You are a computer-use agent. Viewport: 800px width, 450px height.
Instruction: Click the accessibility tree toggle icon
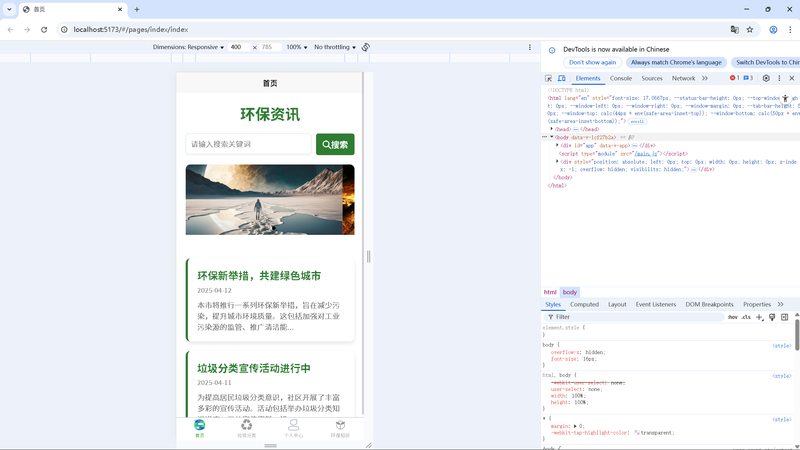click(785, 98)
